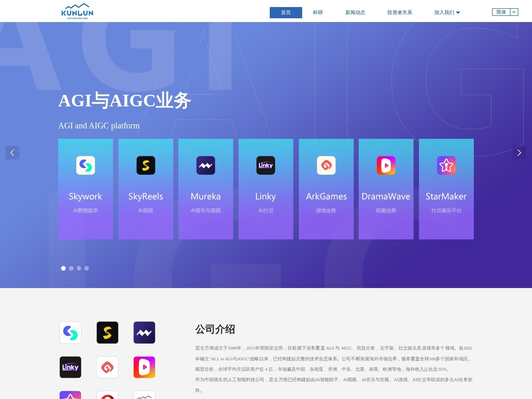
Task: Click the SkyReels app icon in company grid
Action: 107,332
